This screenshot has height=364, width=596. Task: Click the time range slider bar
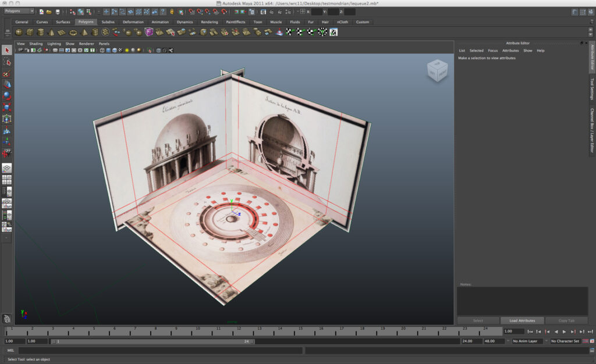tap(152, 341)
